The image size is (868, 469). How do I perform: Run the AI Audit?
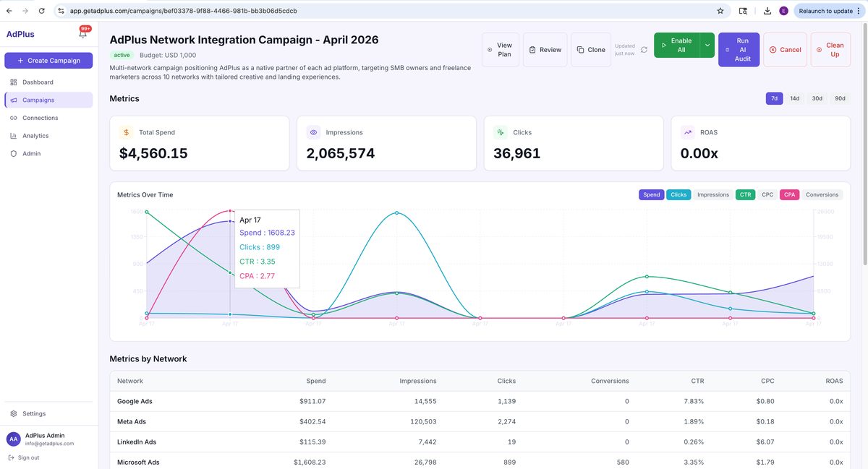click(739, 50)
